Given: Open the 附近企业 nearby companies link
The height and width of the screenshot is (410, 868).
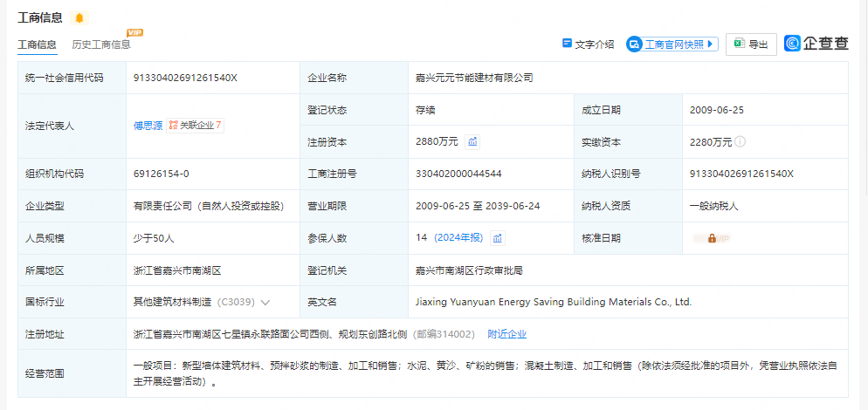Looking at the screenshot, I should pyautogui.click(x=506, y=334).
